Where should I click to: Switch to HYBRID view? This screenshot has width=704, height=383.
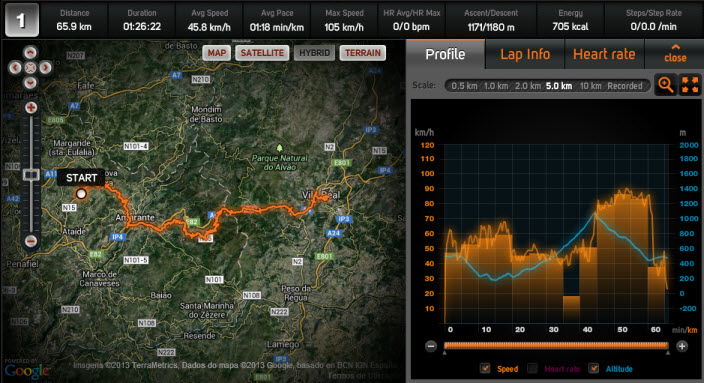click(314, 53)
